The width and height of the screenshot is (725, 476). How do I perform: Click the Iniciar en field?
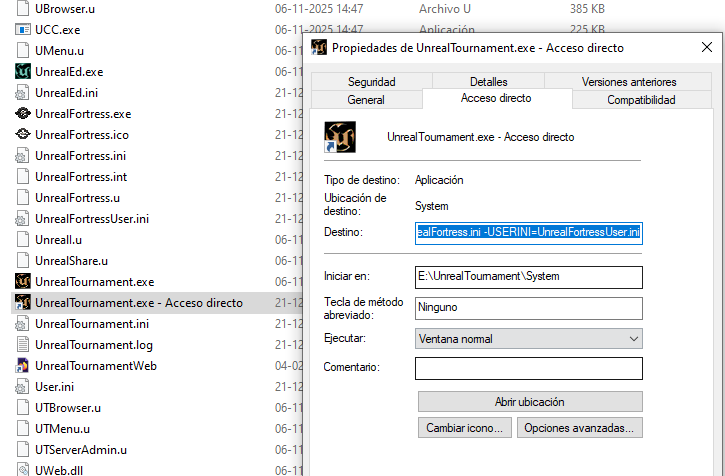click(528, 277)
